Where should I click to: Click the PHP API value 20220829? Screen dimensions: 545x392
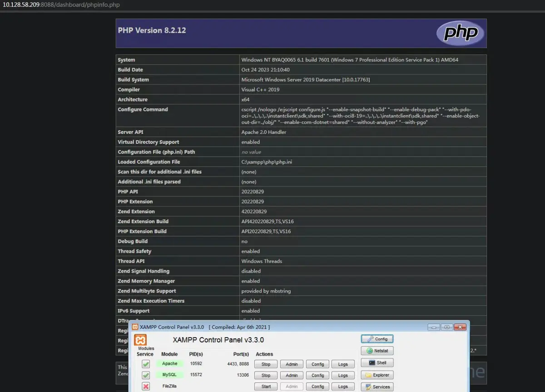pos(253,192)
